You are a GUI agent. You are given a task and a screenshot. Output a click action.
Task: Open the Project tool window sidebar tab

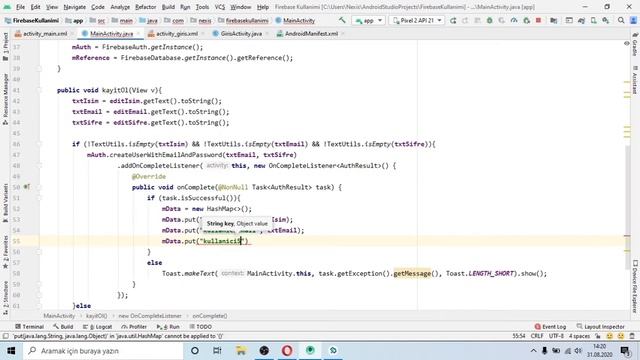tap(5, 47)
